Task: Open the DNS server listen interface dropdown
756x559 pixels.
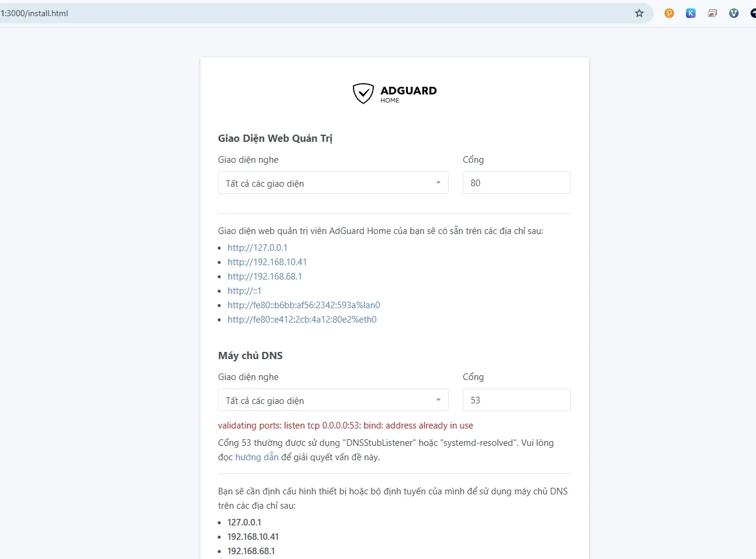Action: coord(333,400)
